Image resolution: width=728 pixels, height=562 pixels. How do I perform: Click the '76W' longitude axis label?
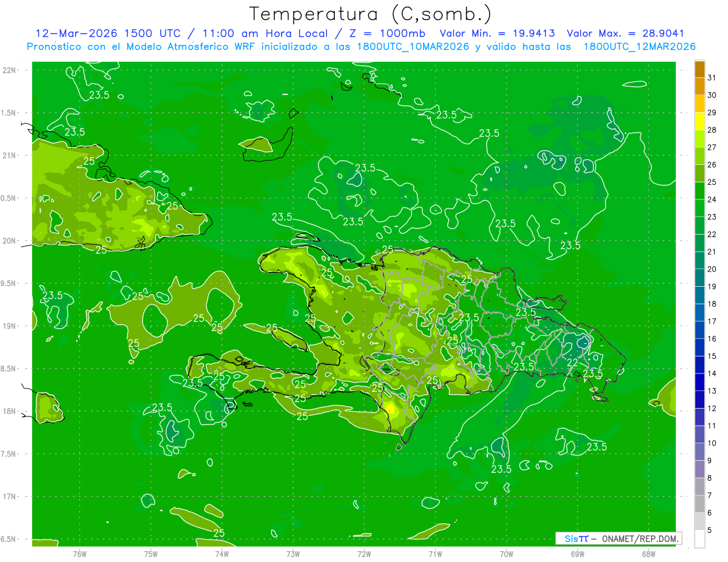(79, 554)
